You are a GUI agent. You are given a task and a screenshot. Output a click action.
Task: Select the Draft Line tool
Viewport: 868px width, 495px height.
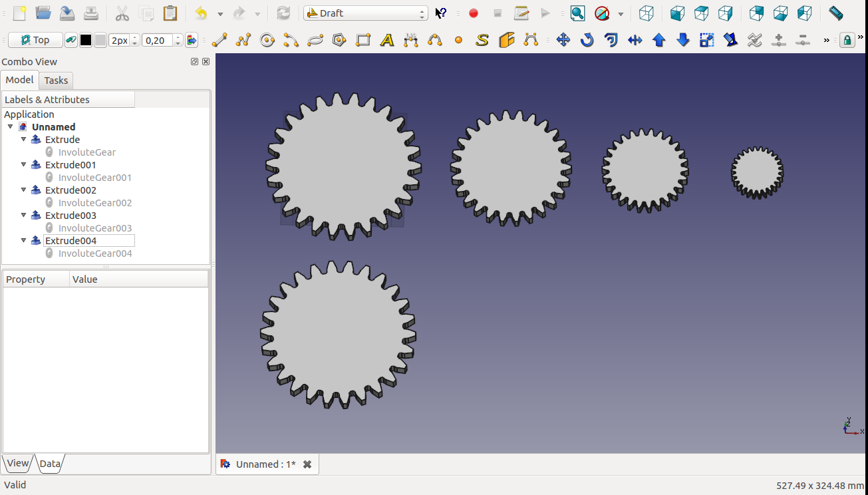pos(219,41)
